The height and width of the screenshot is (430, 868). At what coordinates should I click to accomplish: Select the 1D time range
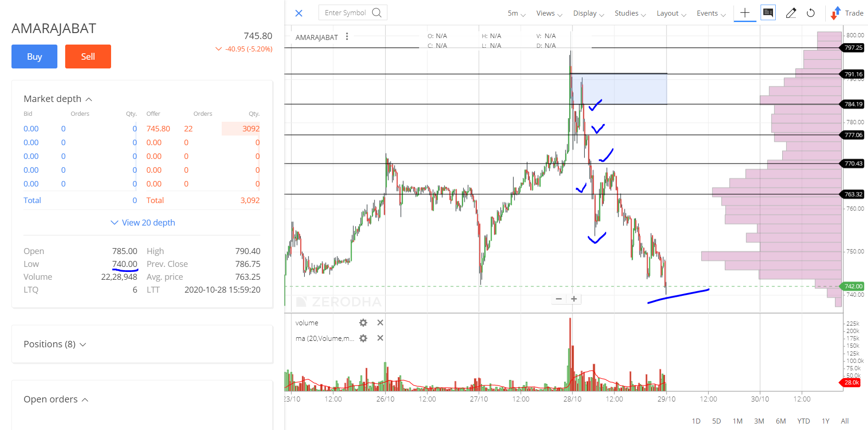(x=696, y=421)
